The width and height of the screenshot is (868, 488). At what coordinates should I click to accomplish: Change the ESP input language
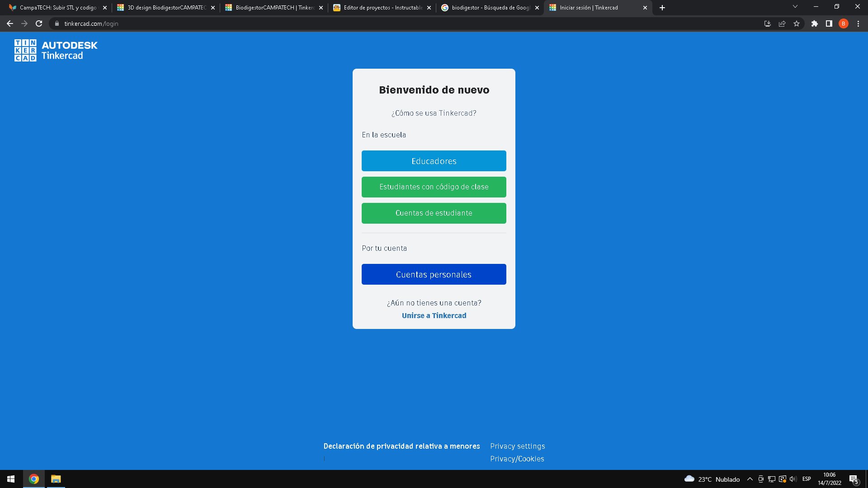tap(807, 479)
